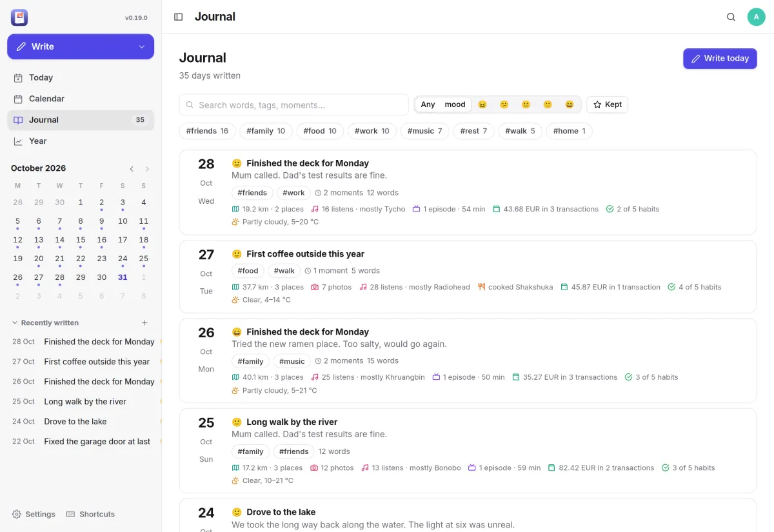Expand the Write button dropdown chevron

(x=142, y=46)
